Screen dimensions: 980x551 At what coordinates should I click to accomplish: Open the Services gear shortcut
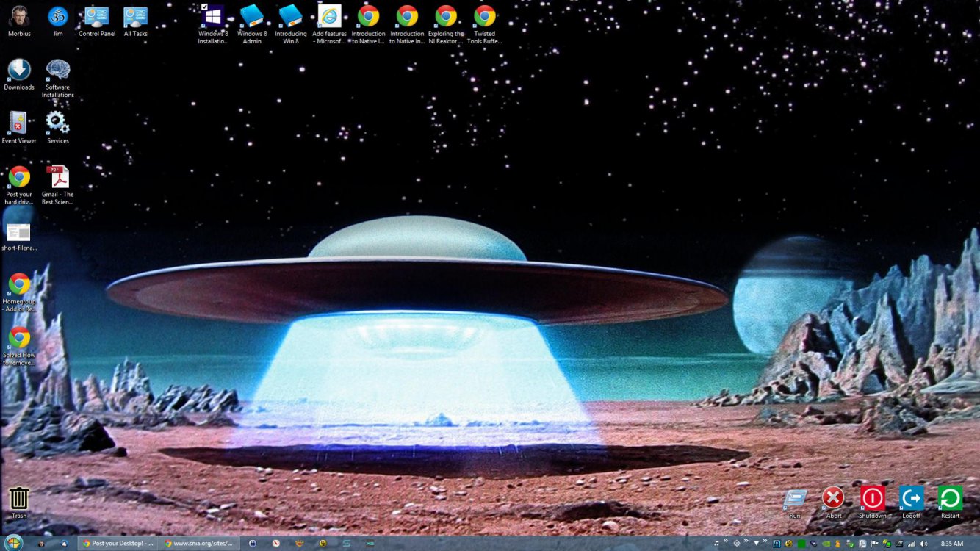click(x=57, y=123)
